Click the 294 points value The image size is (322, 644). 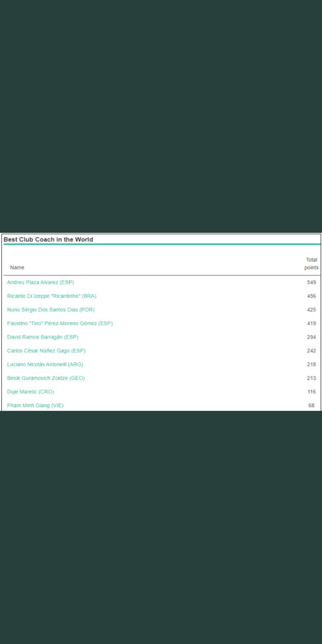pos(311,337)
